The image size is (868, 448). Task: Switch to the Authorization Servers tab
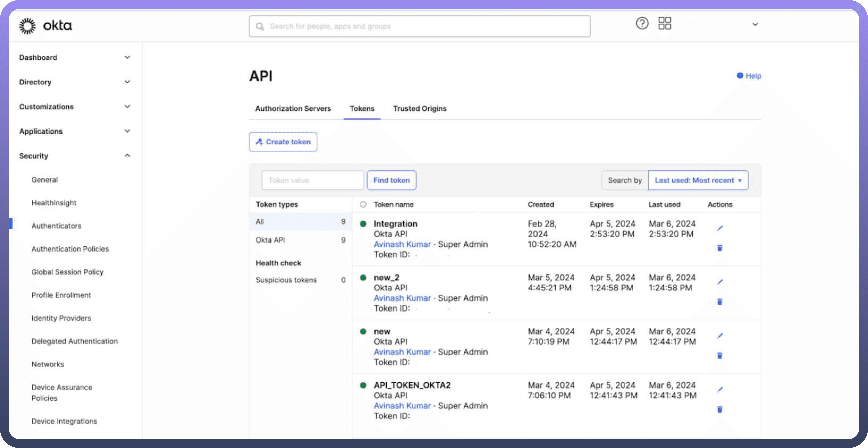(293, 108)
